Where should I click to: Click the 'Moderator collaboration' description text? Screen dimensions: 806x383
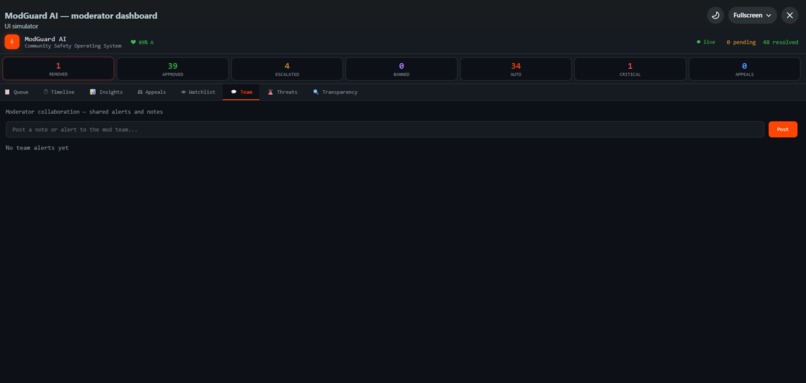click(84, 112)
